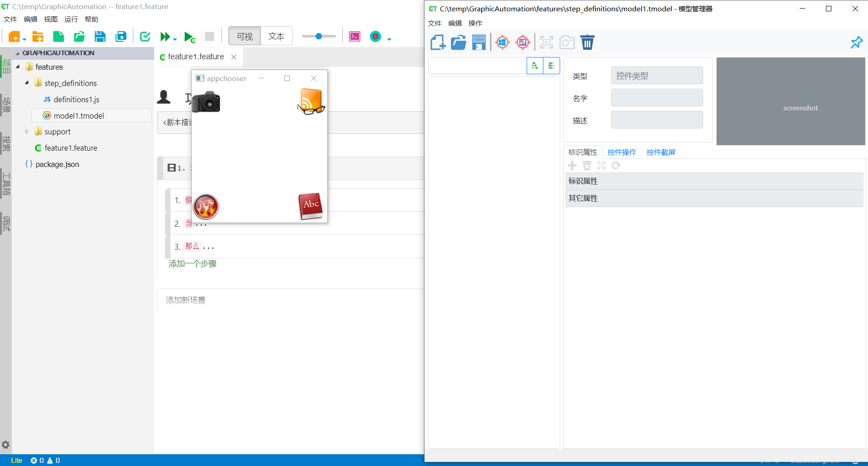868x466 pixels.
Task: Open dropdown arrow beside the record button
Action: click(x=389, y=39)
